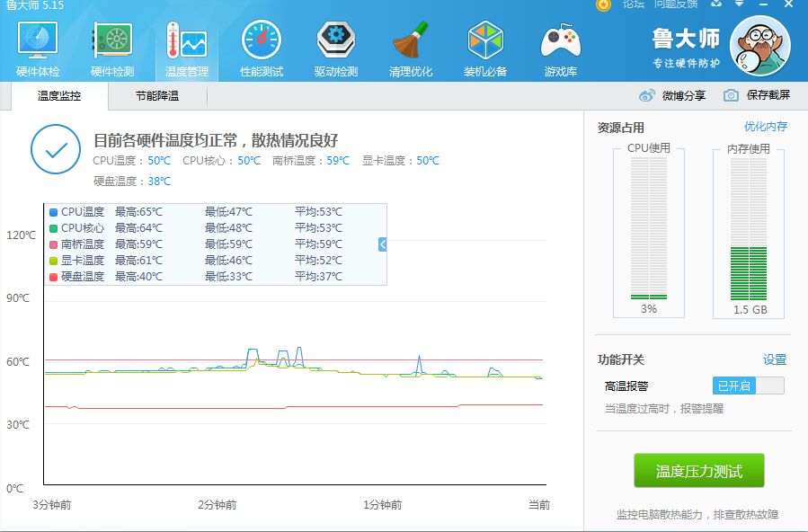
Task: Click 微博分享 share text
Action: click(683, 96)
